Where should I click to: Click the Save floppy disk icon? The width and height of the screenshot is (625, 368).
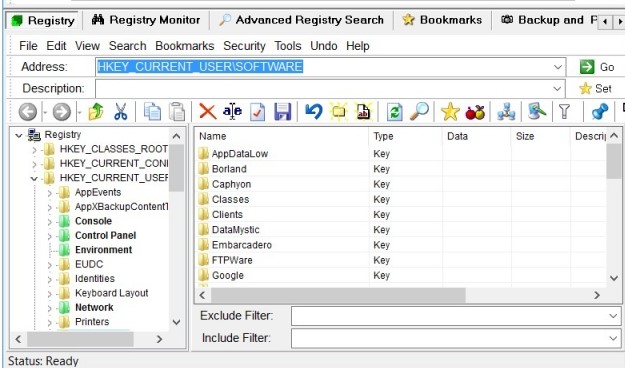point(283,112)
